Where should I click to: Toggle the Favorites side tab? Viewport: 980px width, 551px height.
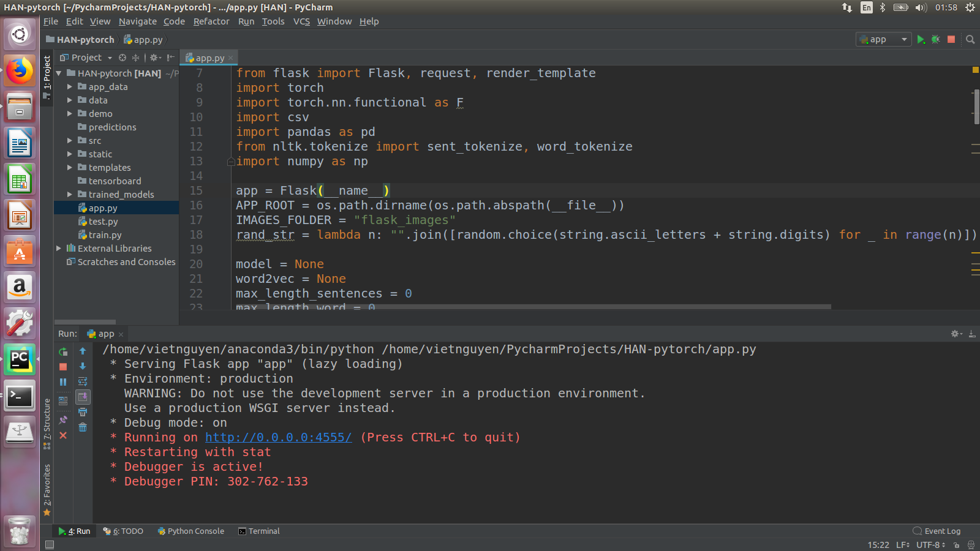(x=47, y=490)
